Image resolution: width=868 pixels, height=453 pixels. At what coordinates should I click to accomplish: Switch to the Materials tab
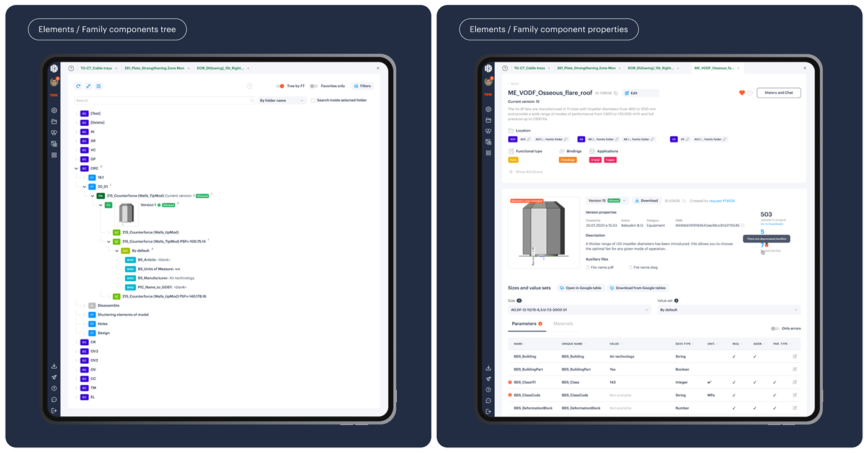(x=563, y=323)
